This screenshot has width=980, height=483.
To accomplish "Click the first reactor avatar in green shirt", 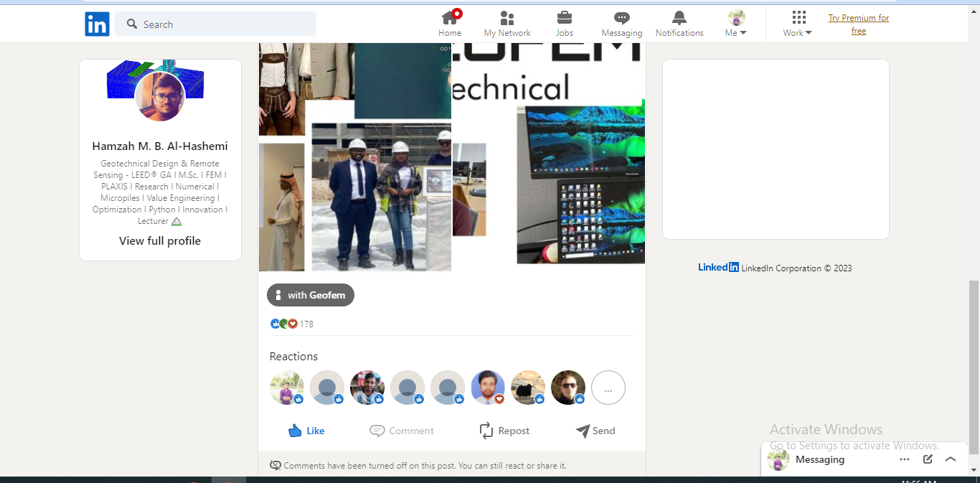I will coord(287,388).
